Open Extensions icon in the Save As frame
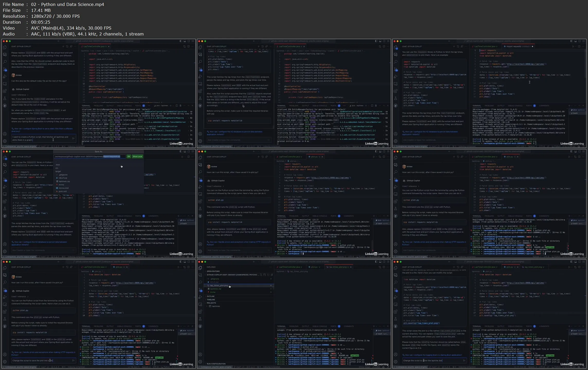 5,201
